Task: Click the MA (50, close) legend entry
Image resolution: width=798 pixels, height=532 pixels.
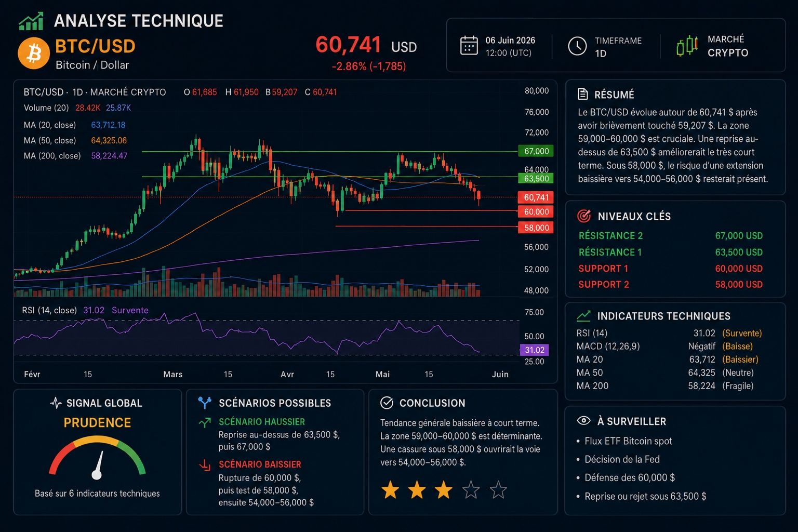Action: (x=75, y=140)
